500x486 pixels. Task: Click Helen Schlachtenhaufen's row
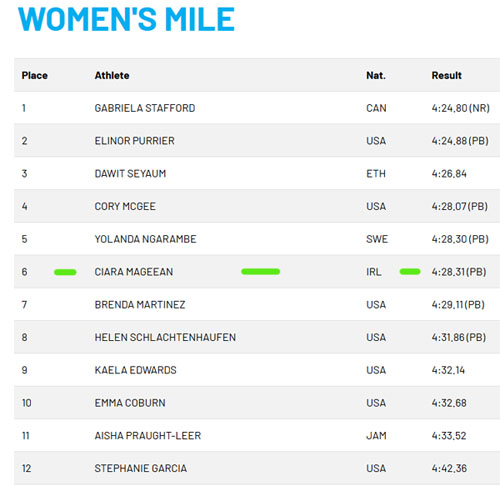click(x=257, y=337)
